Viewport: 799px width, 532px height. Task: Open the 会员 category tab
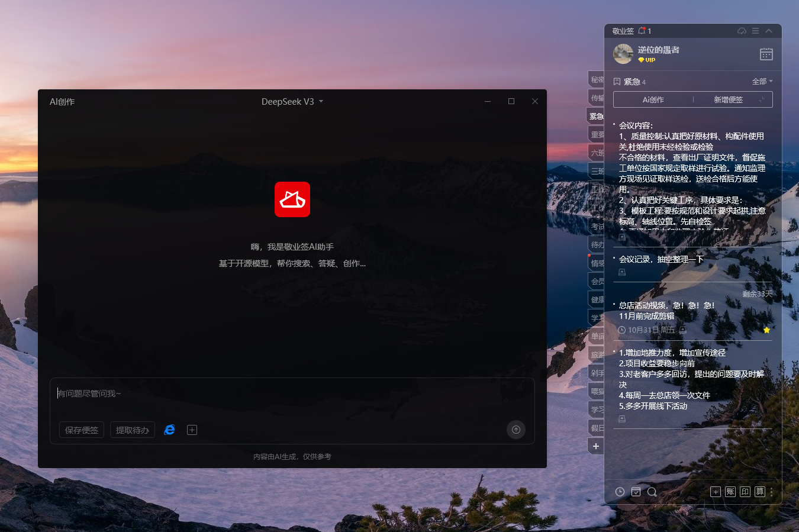click(597, 282)
